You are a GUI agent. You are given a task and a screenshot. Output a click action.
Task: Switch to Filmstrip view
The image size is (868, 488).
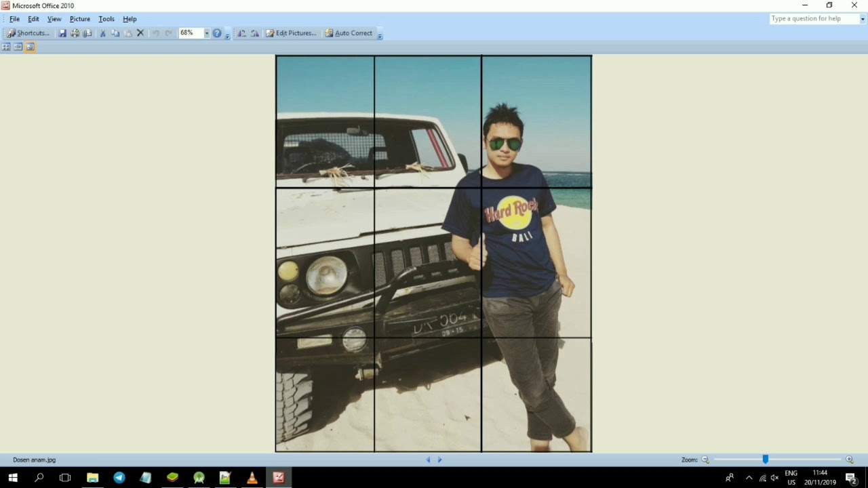pos(18,47)
